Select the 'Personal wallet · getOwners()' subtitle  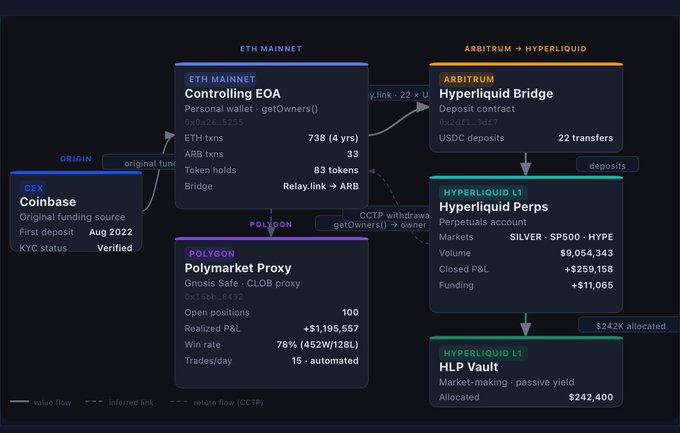251,109
